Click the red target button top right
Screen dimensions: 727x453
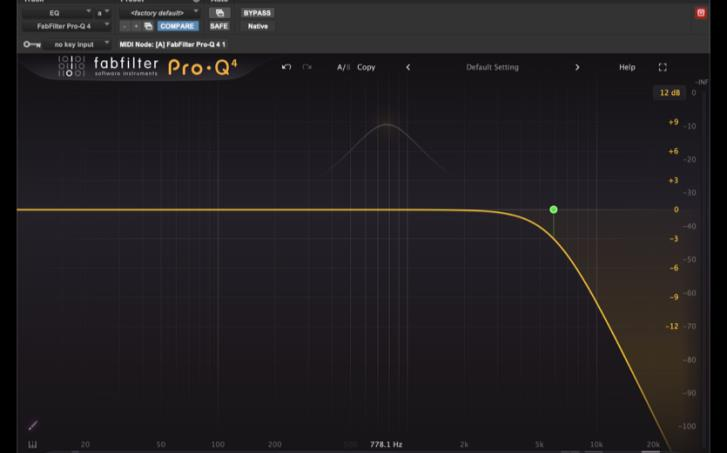701,13
